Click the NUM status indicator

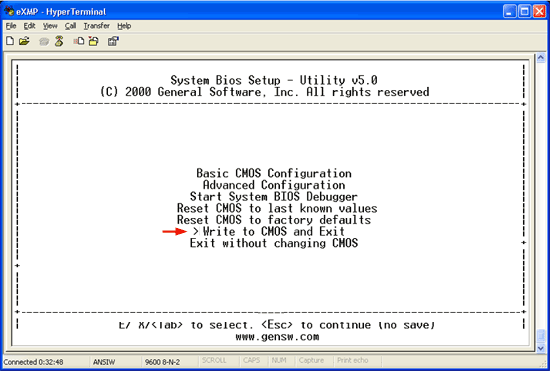279,360
